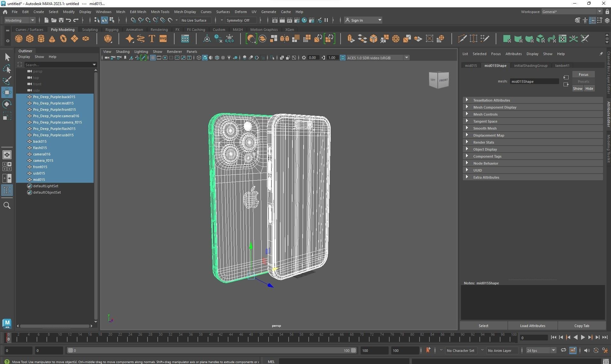The image size is (611, 364).
Task: Click Select button at panel bottom
Action: click(x=483, y=326)
